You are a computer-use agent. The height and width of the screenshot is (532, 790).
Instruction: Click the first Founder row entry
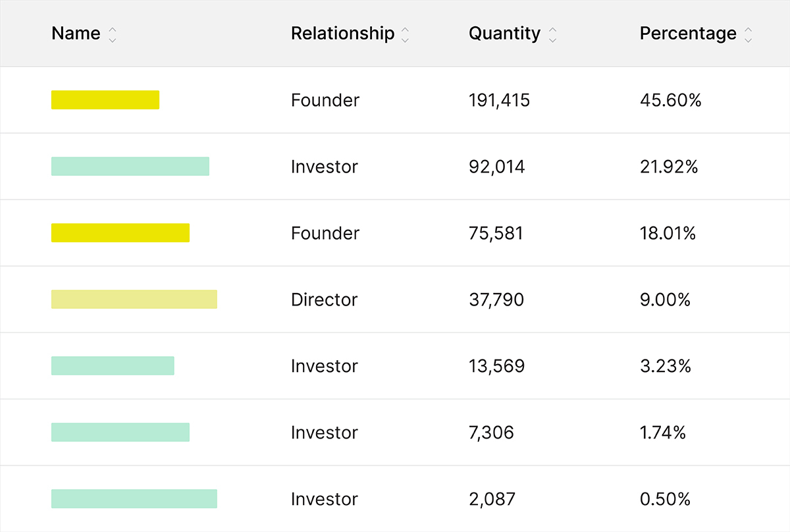(325, 100)
